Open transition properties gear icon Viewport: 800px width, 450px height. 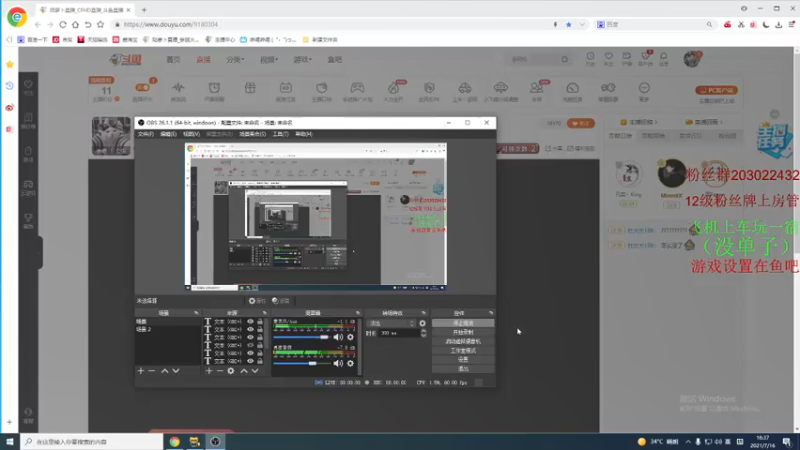click(x=422, y=323)
